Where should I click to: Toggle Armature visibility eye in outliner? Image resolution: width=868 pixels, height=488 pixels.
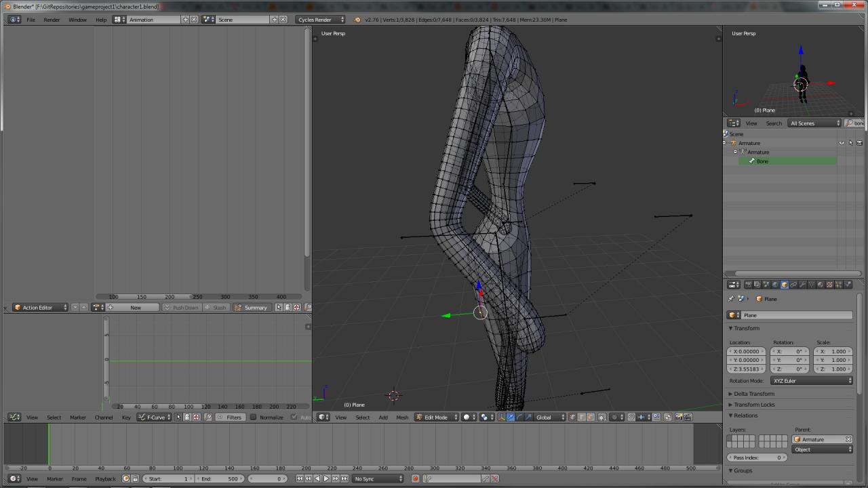point(842,143)
